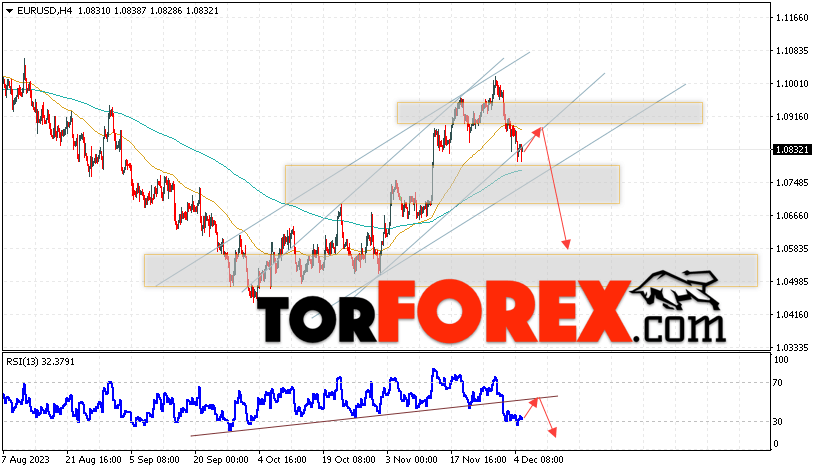Viewport: 816px width, 471px height.
Task: Click the 3 Nov 00:00 date label
Action: [411, 460]
